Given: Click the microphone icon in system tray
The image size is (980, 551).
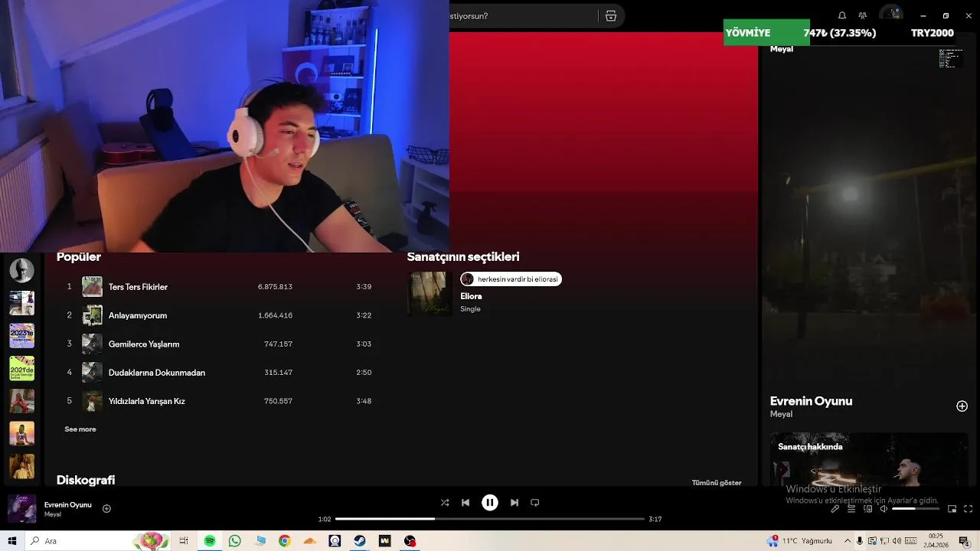Looking at the screenshot, I should [861, 541].
